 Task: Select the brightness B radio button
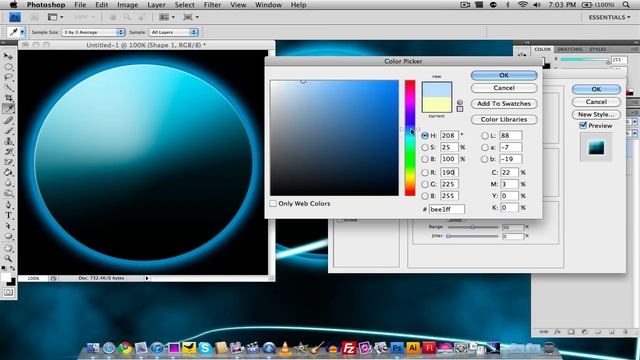coord(425,159)
